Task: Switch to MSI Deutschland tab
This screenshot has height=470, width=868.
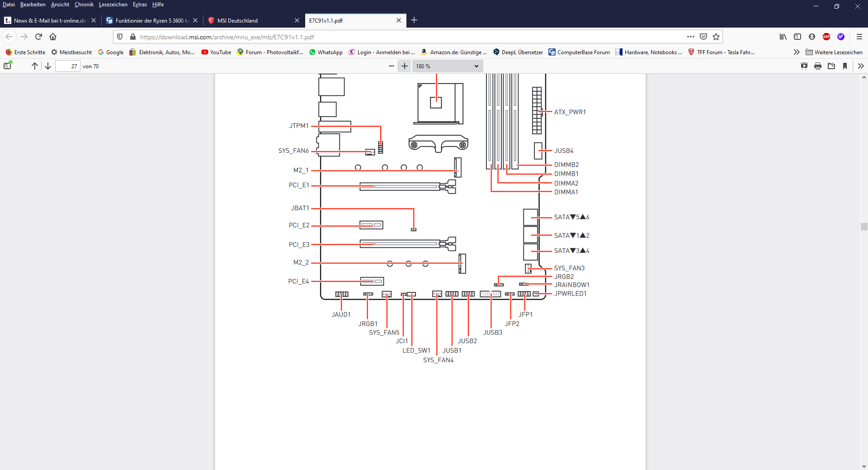Action: point(254,20)
